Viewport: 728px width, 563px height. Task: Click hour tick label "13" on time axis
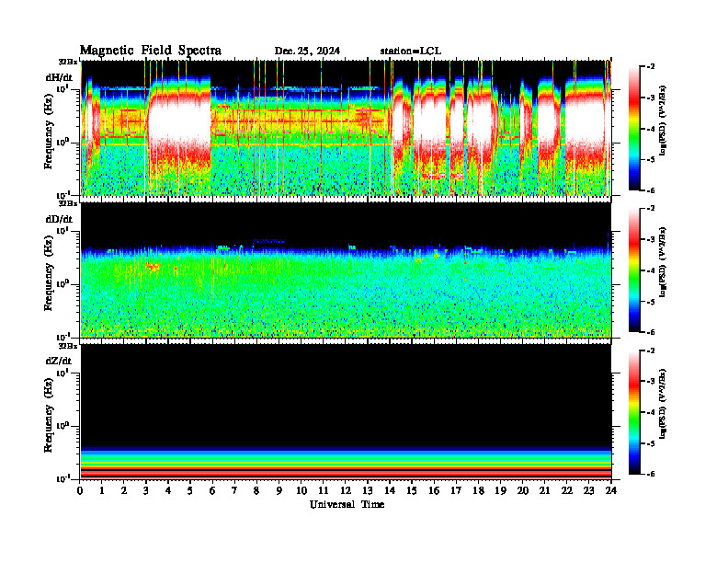coord(368,490)
